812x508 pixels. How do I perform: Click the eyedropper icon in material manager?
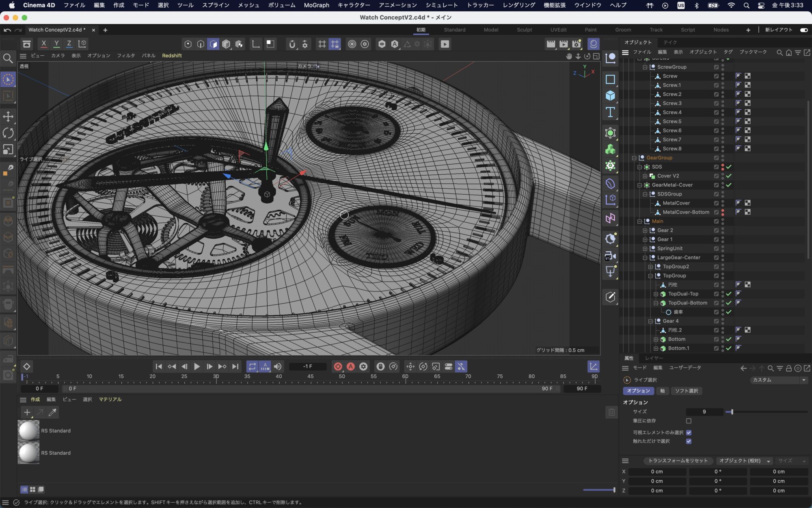point(52,412)
